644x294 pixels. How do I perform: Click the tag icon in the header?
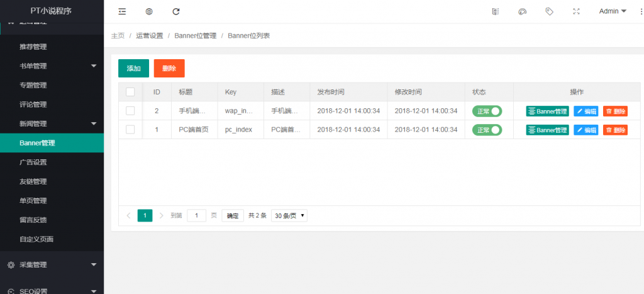549,11
